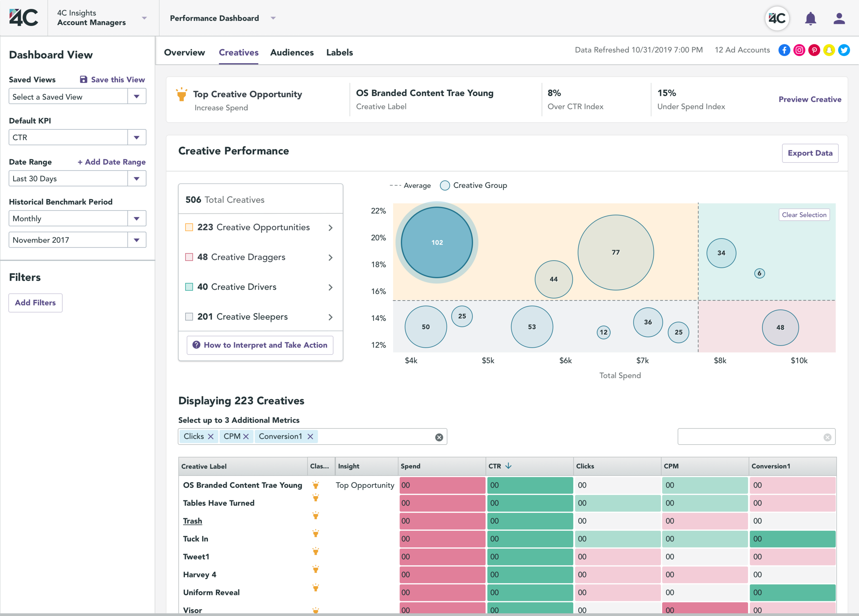Click the Preview Creative link
This screenshot has height=616, width=859.
pyautogui.click(x=810, y=99)
